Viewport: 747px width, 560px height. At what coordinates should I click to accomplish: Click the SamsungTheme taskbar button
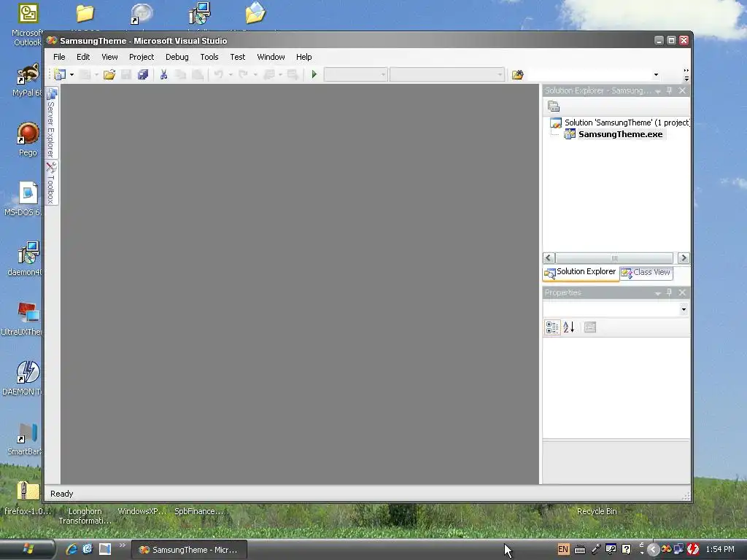(189, 550)
